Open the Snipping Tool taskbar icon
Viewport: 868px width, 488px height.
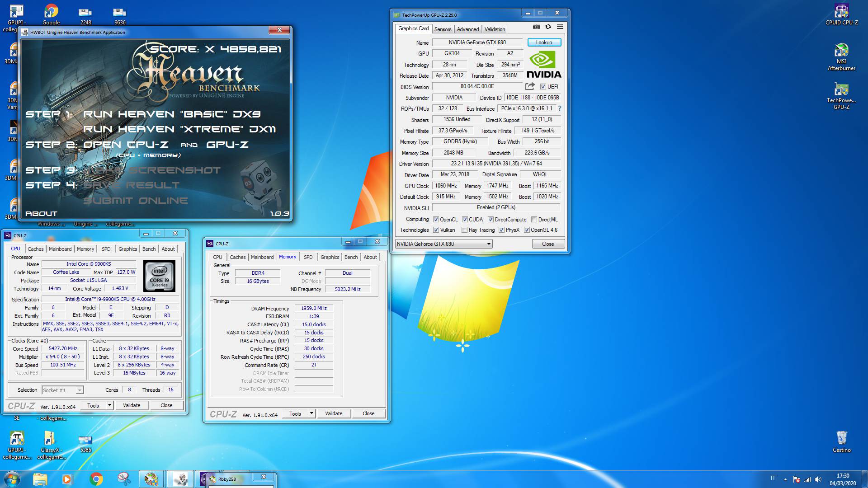tap(124, 479)
